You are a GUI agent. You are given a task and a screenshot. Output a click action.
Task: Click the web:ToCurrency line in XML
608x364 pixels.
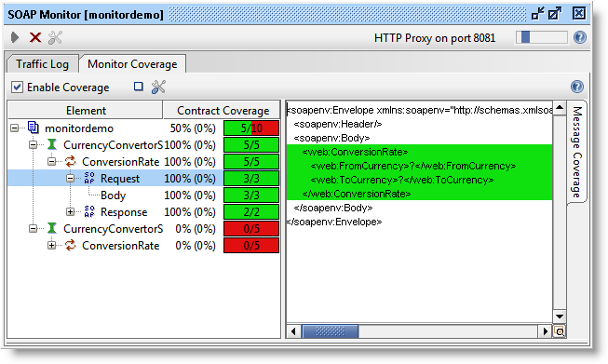401,180
